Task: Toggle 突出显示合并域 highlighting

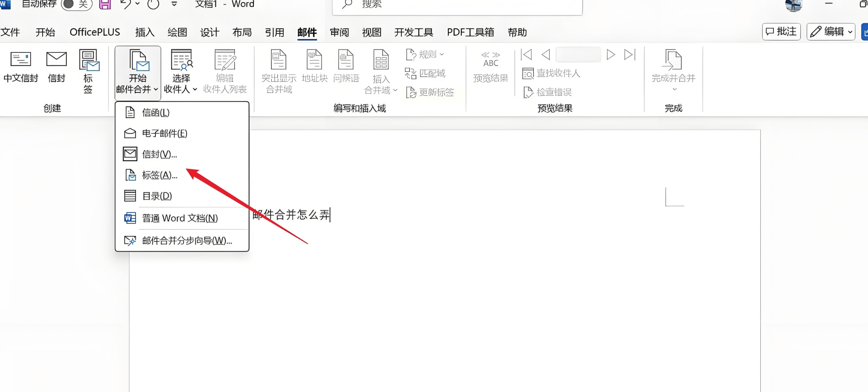Action: [279, 70]
